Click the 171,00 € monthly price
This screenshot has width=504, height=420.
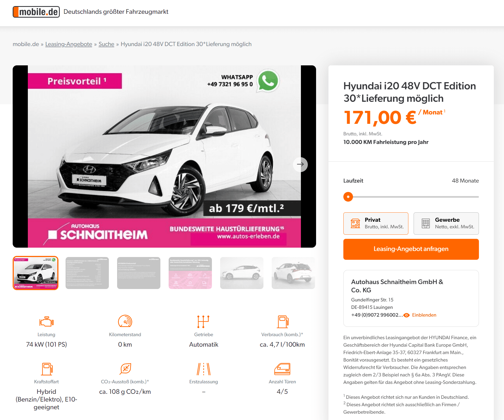(380, 117)
